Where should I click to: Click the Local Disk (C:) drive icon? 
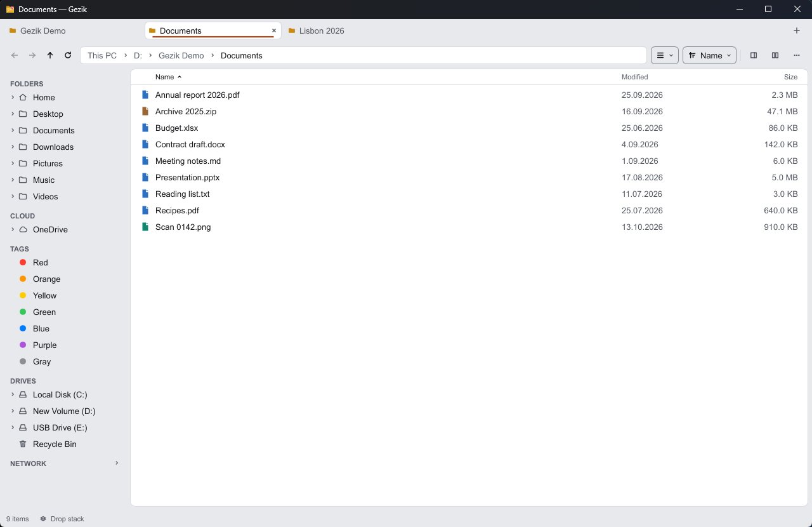pos(23,394)
